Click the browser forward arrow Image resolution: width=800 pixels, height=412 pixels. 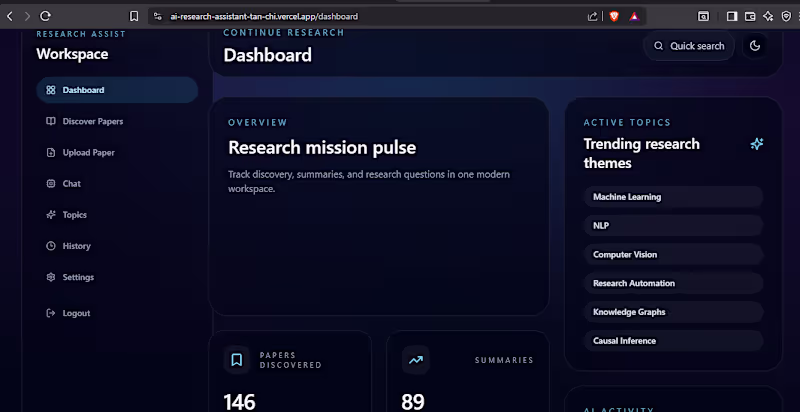[x=27, y=16]
